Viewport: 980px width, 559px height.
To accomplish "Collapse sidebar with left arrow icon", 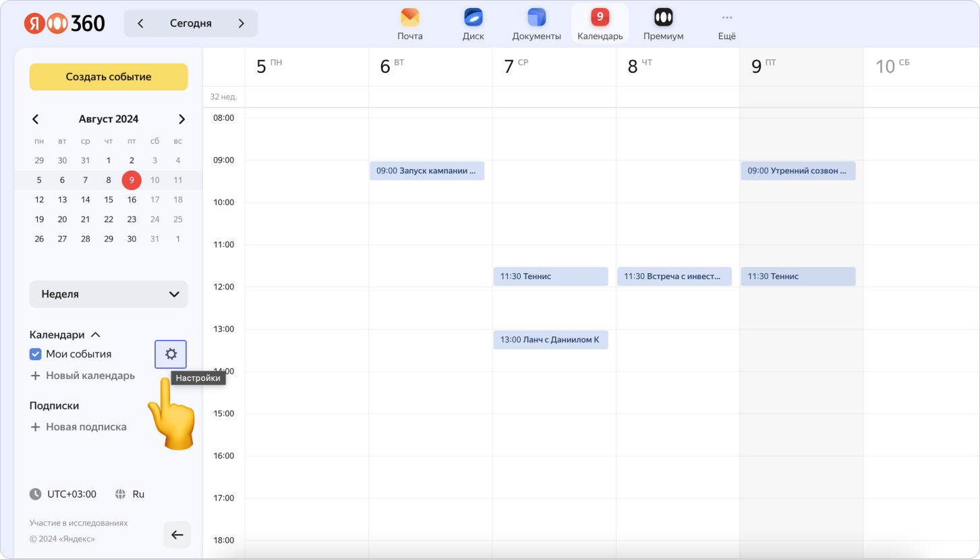I will pos(177,535).
